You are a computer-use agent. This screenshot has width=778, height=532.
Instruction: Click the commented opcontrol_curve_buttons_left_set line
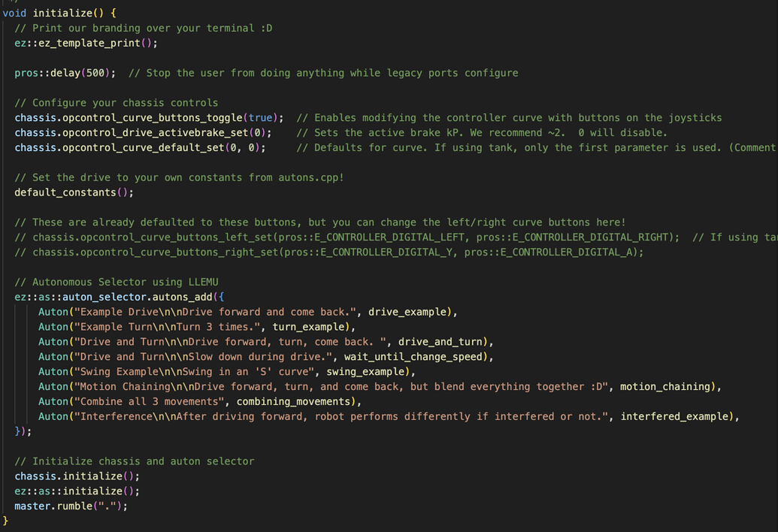[346, 237]
